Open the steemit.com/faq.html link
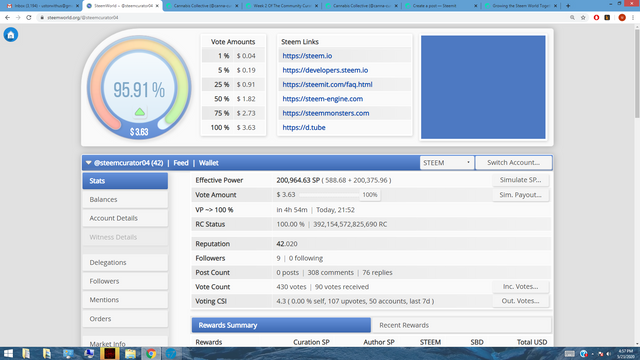 tap(327, 84)
